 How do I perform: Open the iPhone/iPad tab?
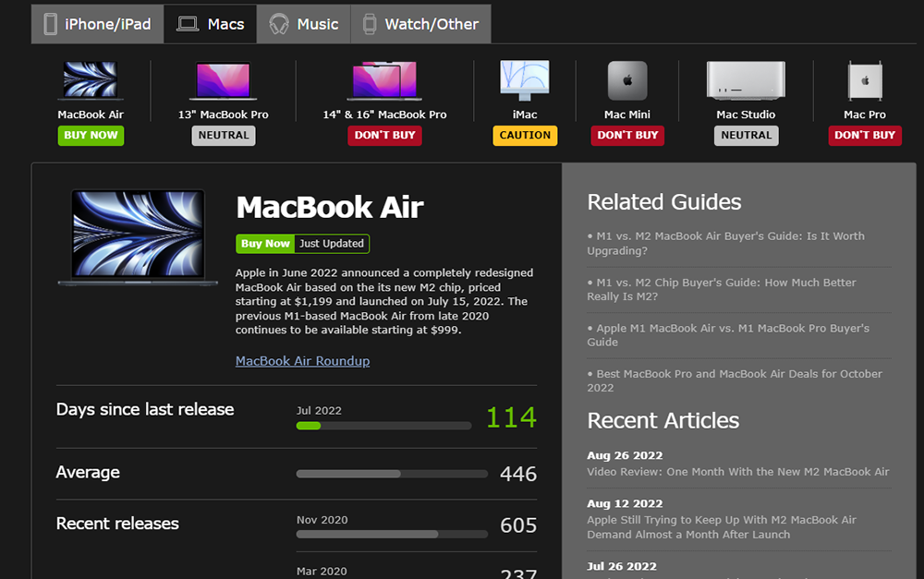pos(97,24)
